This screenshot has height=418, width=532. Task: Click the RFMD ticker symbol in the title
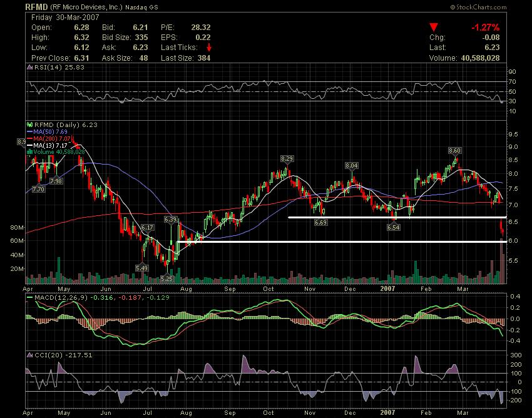pyautogui.click(x=37, y=6)
